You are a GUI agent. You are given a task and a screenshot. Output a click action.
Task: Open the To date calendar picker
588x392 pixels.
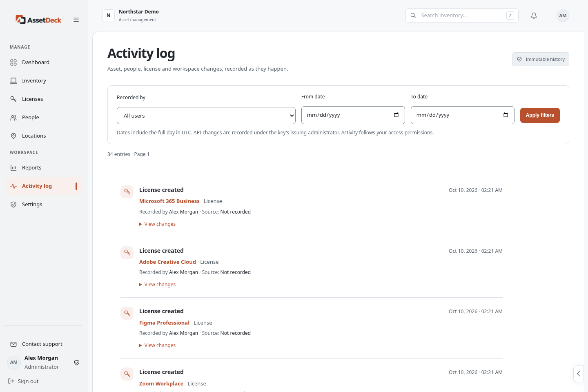pyautogui.click(x=506, y=115)
